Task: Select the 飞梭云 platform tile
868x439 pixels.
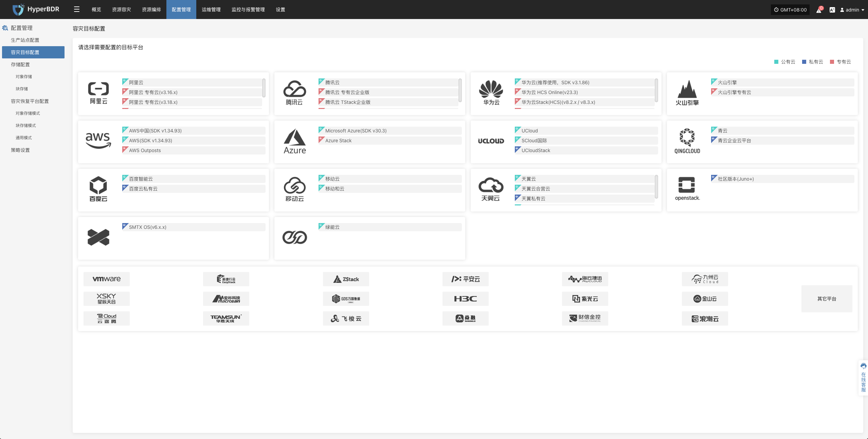Action: coord(346,318)
